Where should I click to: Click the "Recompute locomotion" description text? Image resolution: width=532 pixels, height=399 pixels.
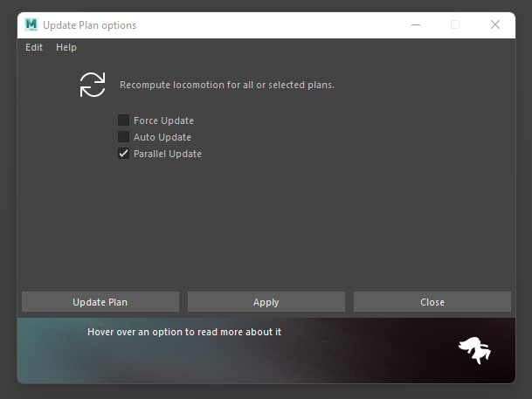coord(226,86)
